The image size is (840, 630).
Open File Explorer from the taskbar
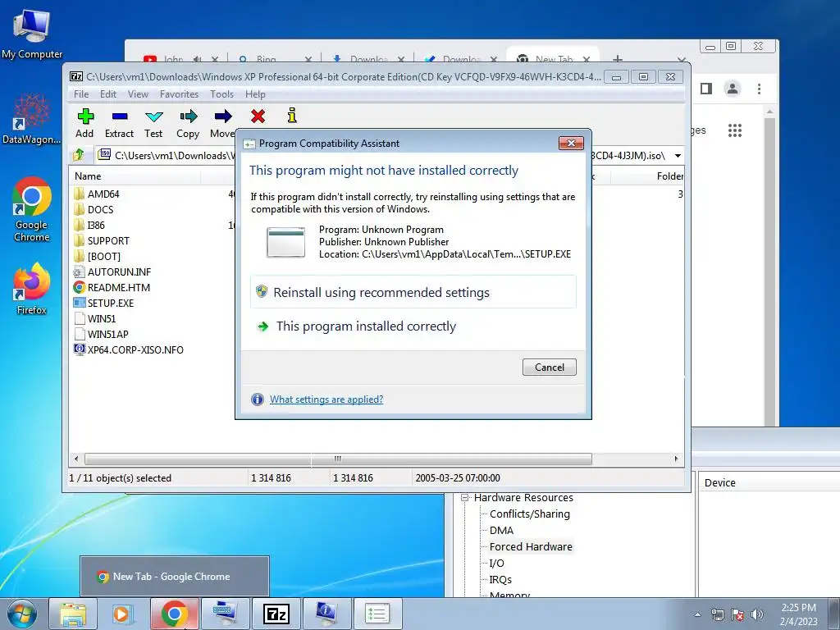click(x=73, y=614)
